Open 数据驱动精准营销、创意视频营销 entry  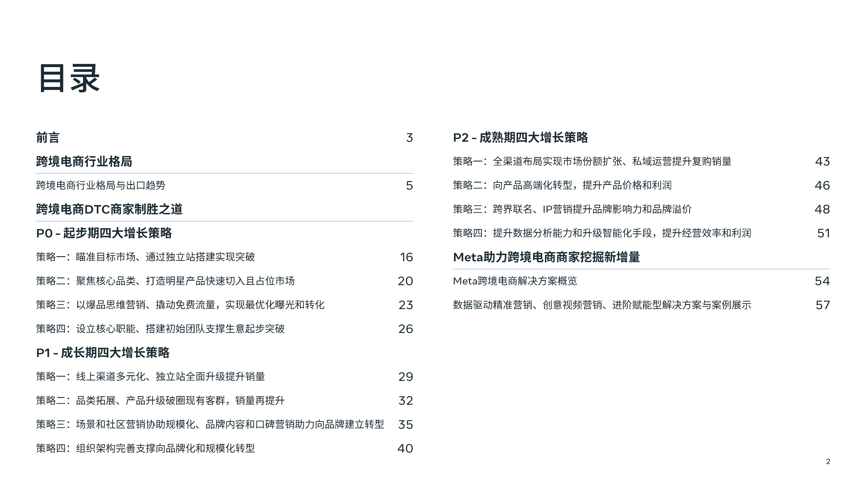[x=602, y=305]
